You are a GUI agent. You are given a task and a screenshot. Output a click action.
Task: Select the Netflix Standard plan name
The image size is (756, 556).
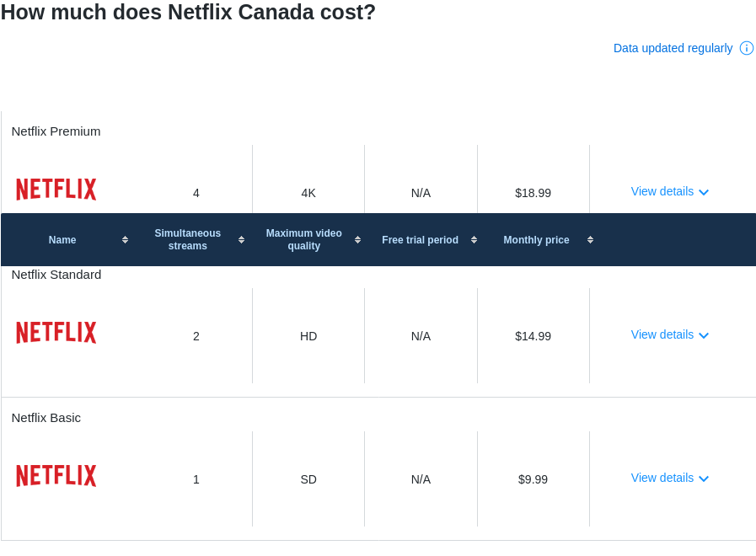(56, 275)
